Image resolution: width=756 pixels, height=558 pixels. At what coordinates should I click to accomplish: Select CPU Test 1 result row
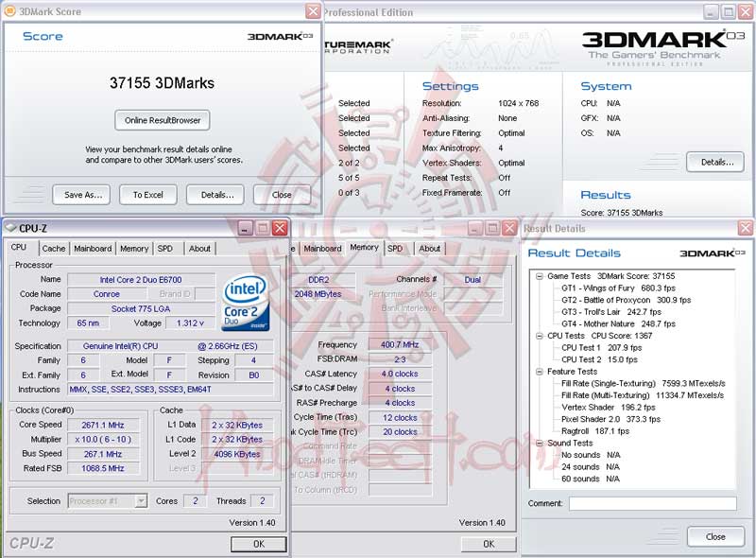[601, 347]
